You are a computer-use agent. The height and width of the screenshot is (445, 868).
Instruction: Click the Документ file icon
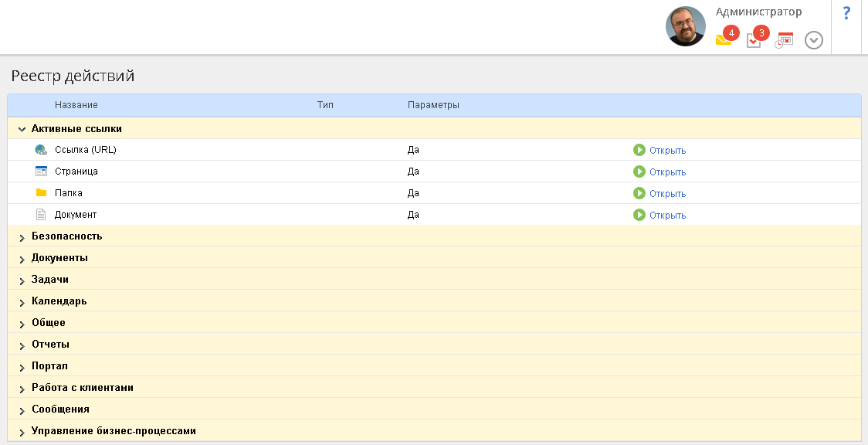click(x=41, y=214)
